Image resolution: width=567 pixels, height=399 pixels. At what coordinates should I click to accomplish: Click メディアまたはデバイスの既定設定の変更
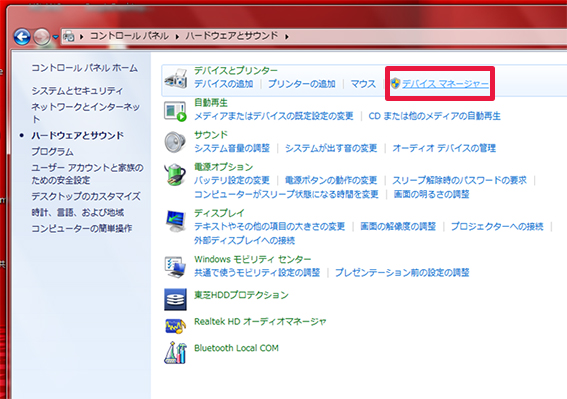click(274, 116)
